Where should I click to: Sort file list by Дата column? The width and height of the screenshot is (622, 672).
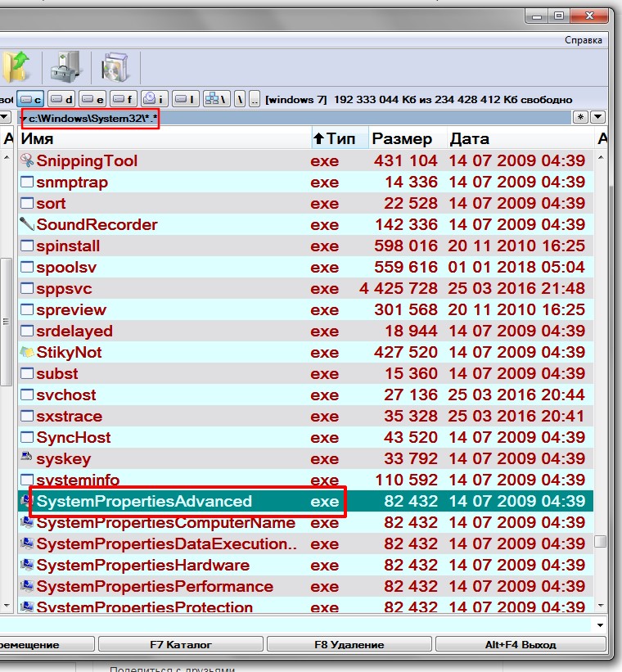469,139
